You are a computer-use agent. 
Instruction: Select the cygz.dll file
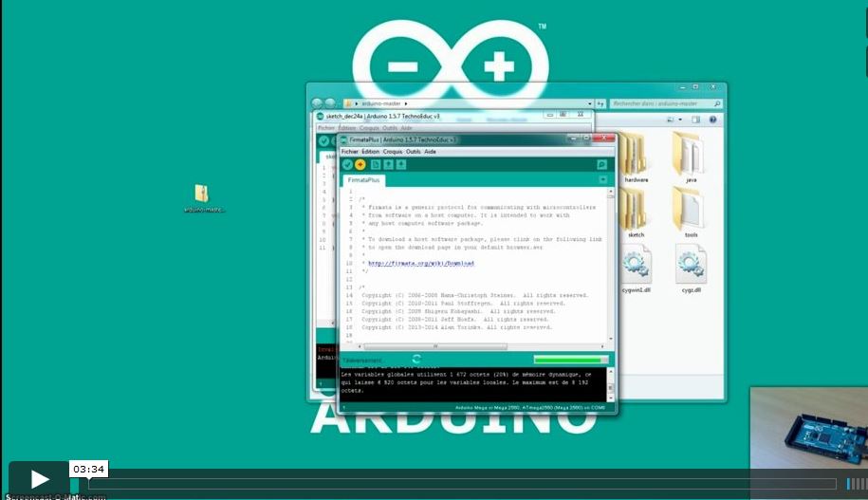691,269
